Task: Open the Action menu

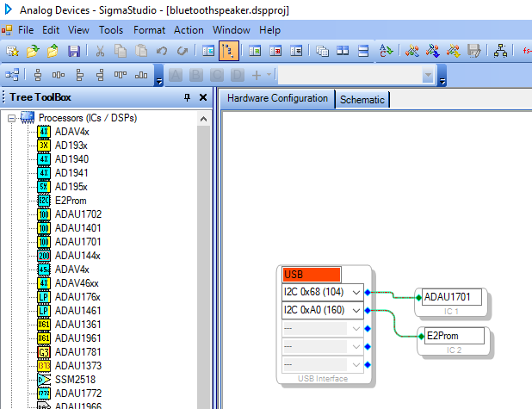Action: coord(189,30)
